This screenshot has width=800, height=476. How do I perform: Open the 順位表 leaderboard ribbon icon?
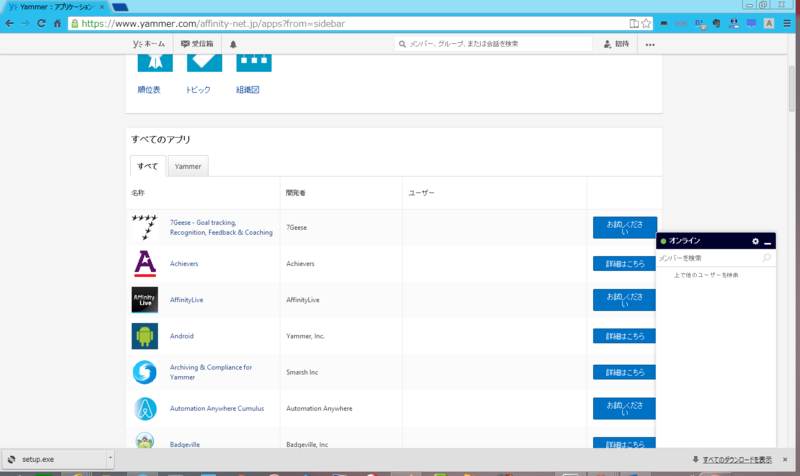[x=155, y=63]
